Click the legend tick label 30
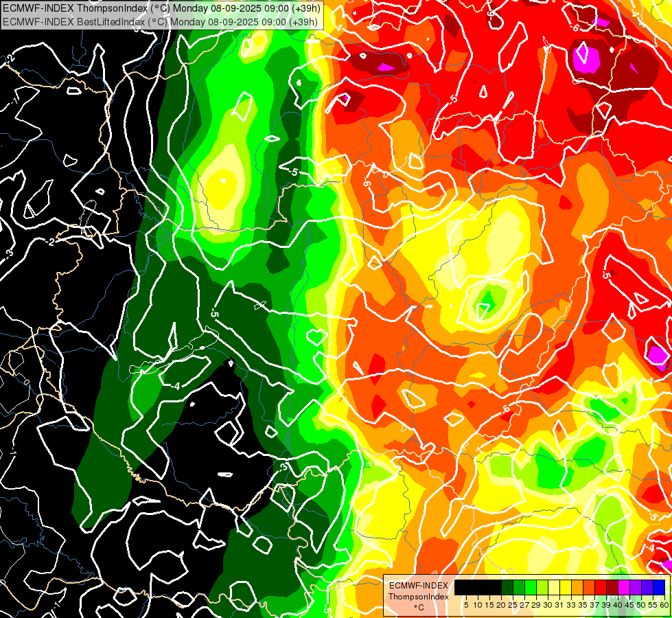 [548, 605]
